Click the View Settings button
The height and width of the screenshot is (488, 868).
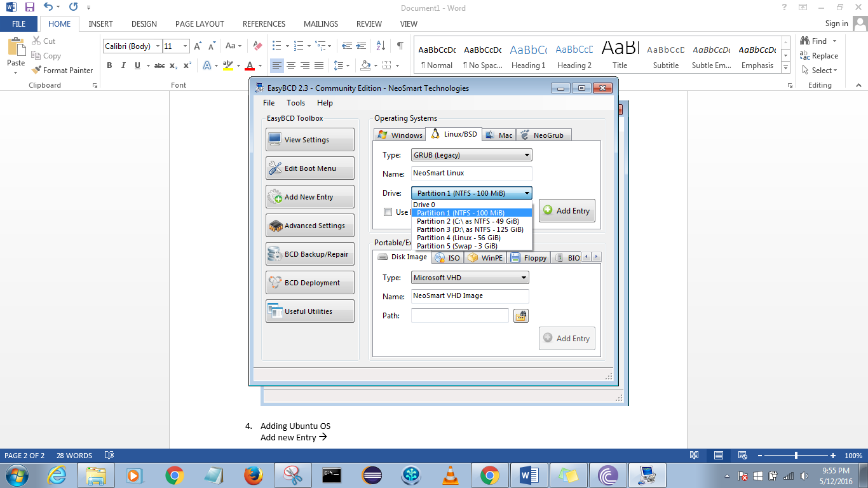click(x=310, y=140)
